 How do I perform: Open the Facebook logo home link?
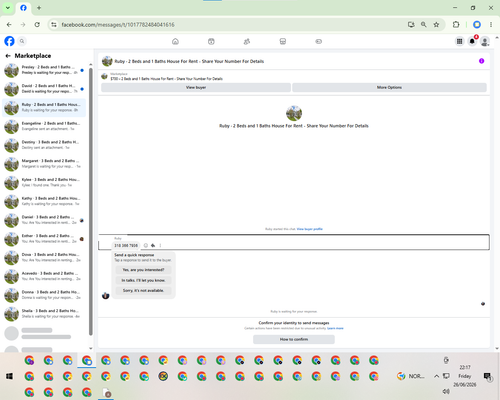(9, 41)
